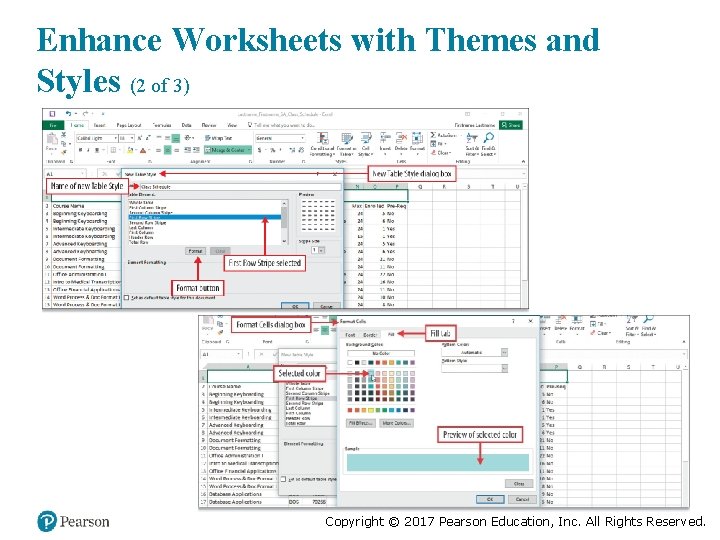Click the Fill Effects button
The height and width of the screenshot is (540, 720).
360,423
